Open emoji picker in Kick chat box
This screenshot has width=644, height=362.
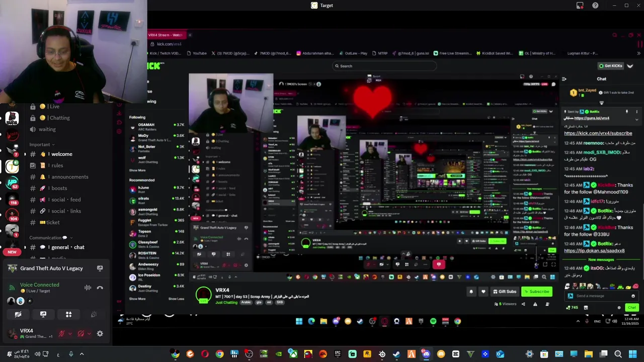(x=633, y=296)
